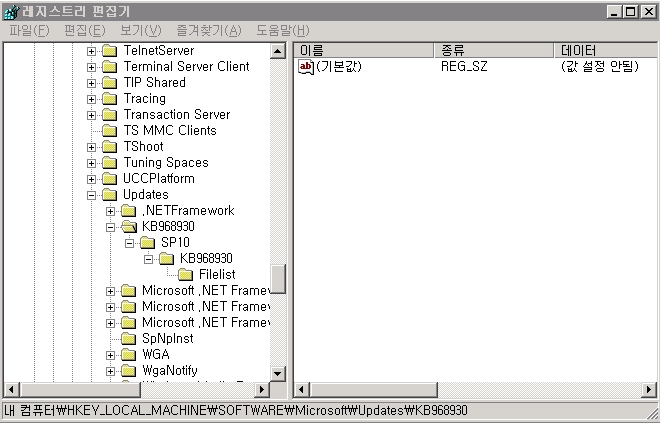
Task: Click the TS MMC Clients folder icon
Action: tap(109, 131)
